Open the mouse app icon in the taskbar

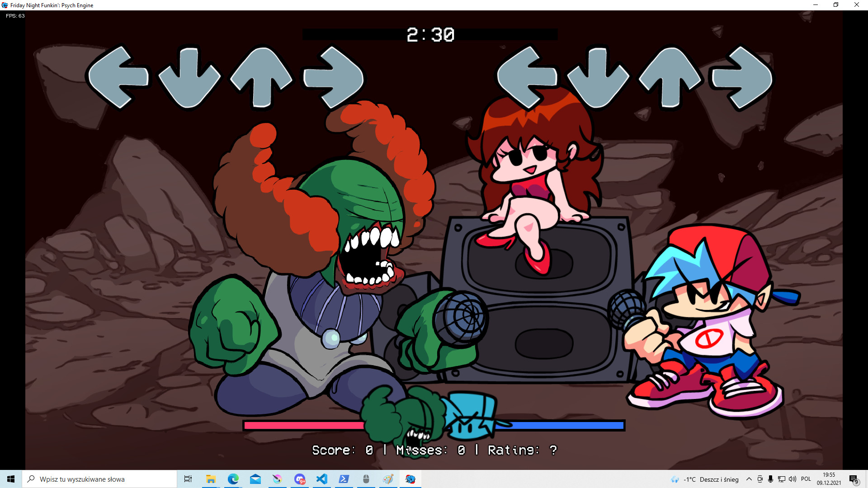tap(366, 479)
